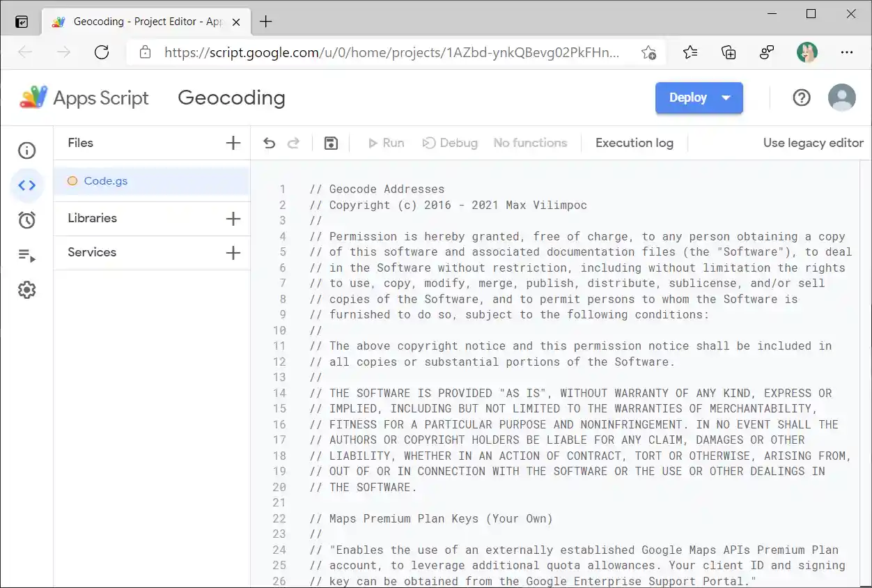Save the script project
Viewport: 872px width, 588px height.
pyautogui.click(x=330, y=142)
